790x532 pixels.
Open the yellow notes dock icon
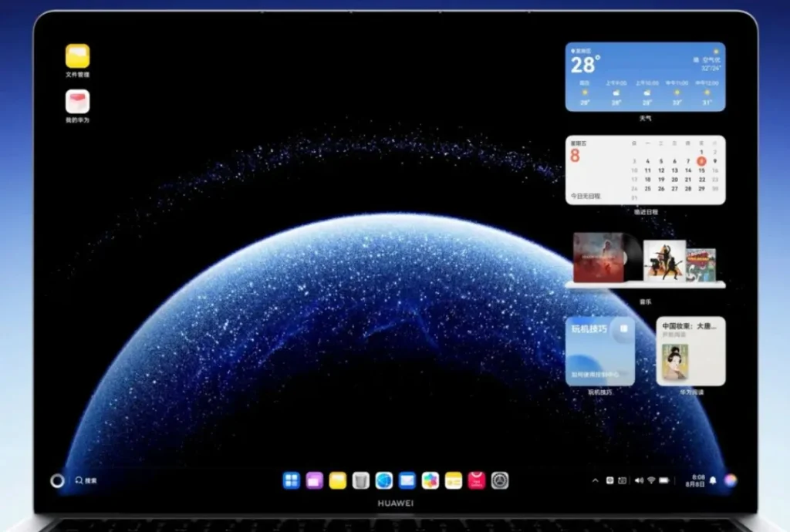point(454,480)
